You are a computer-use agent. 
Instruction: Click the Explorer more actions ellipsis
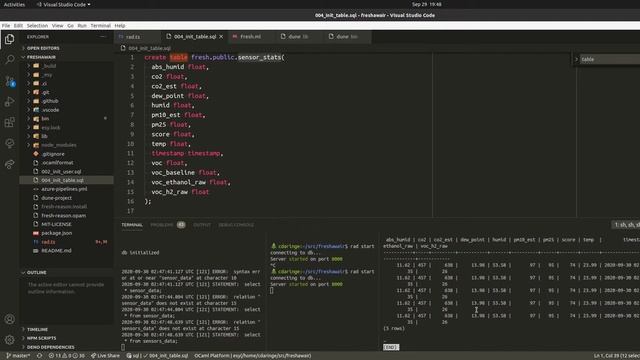coord(102,37)
